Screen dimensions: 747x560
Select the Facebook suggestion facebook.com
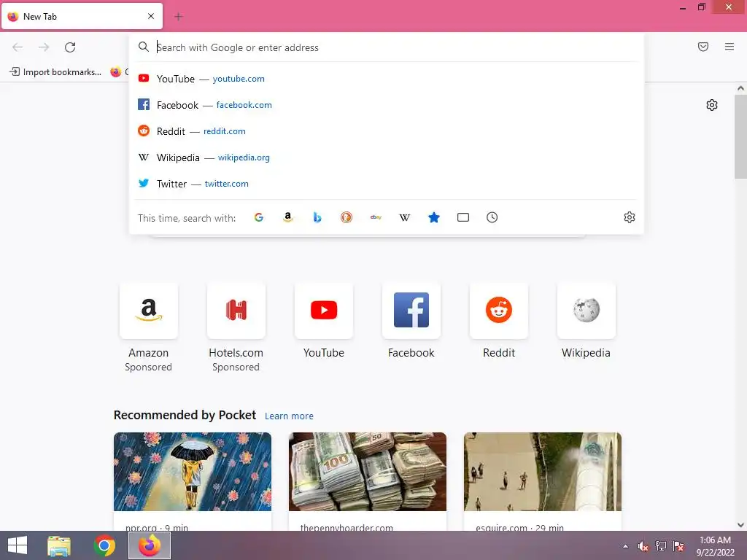387,105
